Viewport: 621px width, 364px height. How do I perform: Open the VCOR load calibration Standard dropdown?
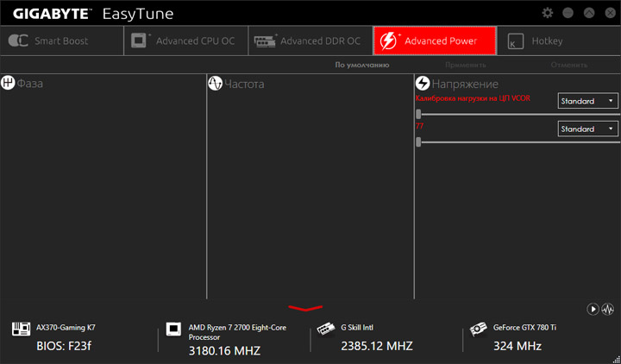pos(587,101)
